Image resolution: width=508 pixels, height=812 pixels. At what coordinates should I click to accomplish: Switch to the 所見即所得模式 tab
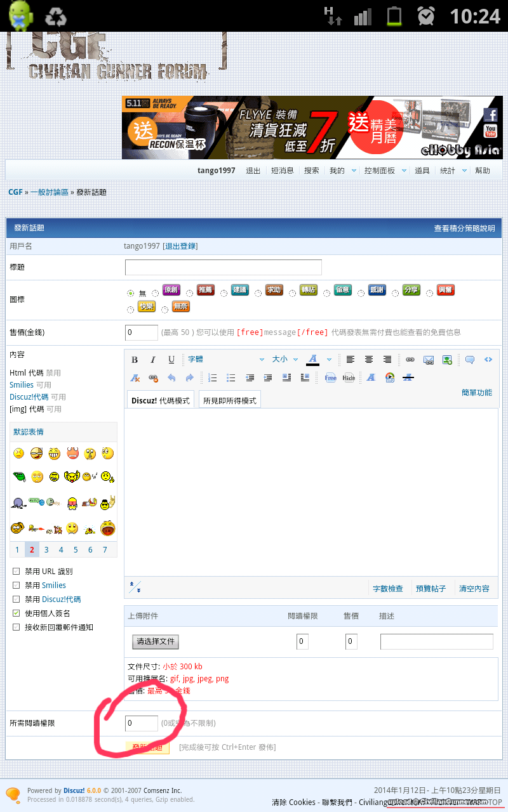(230, 401)
